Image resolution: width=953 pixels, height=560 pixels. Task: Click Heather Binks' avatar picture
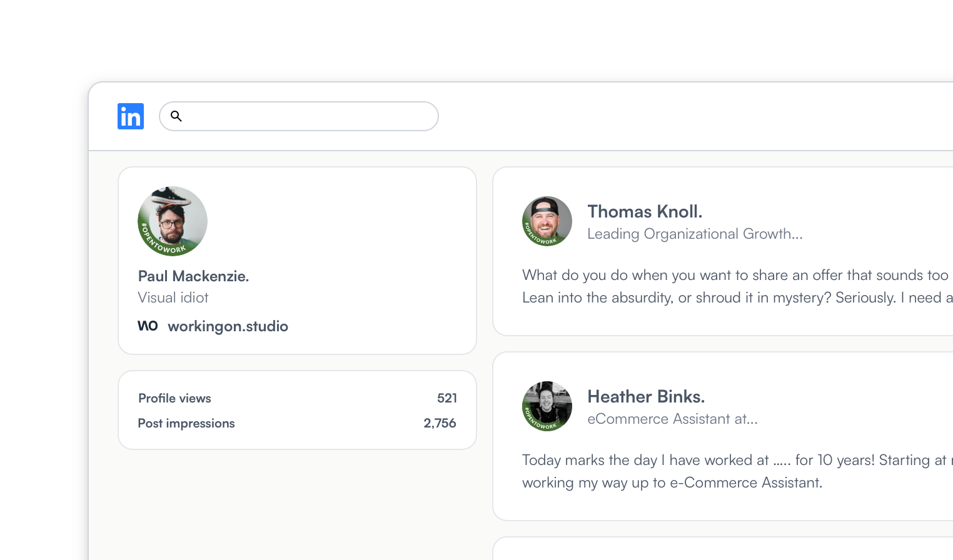(x=547, y=406)
